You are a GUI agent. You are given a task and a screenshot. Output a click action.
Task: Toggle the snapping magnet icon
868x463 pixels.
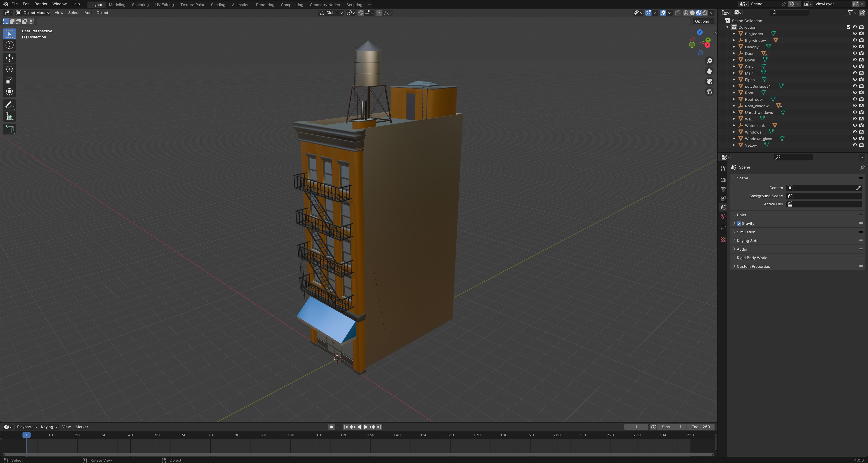361,13
